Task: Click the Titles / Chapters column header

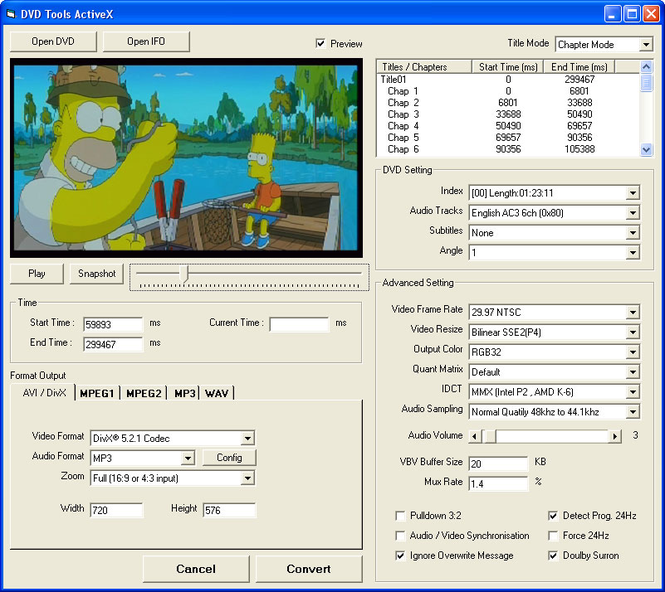Action: pyautogui.click(x=424, y=67)
